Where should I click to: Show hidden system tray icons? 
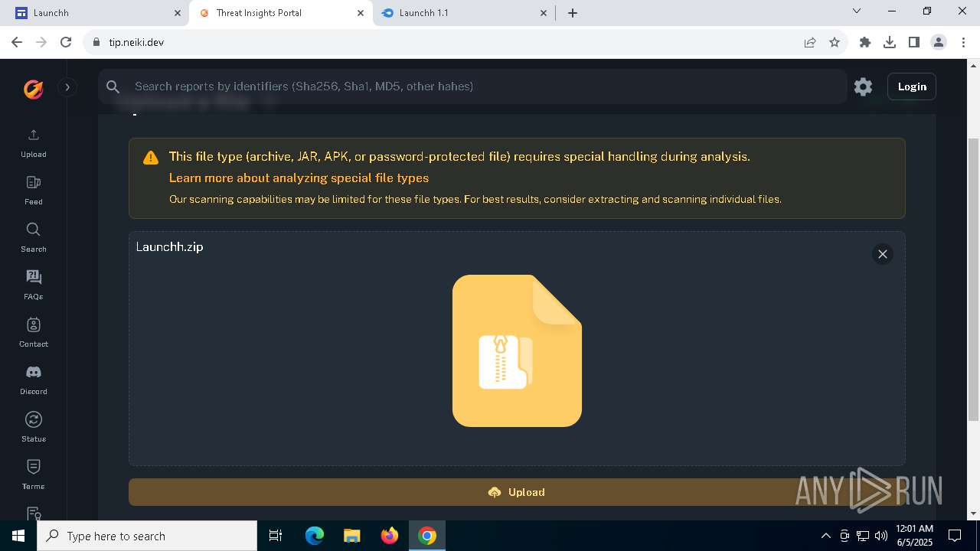[x=825, y=536]
